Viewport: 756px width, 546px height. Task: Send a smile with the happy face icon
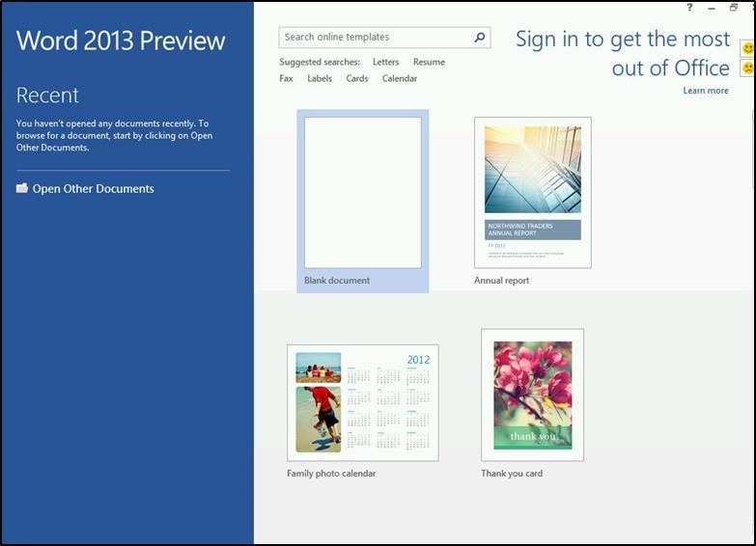pyautogui.click(x=747, y=48)
